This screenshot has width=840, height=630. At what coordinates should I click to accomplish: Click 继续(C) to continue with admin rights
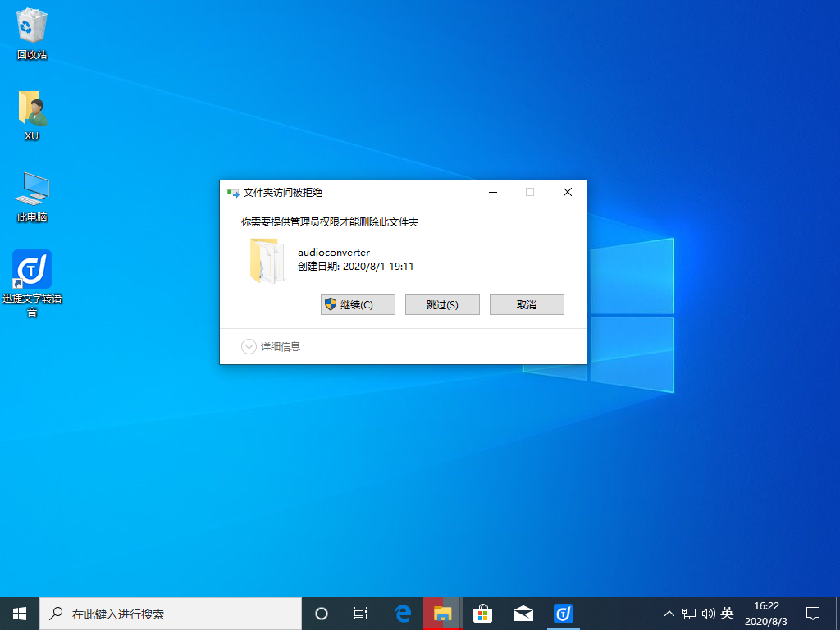[358, 304]
